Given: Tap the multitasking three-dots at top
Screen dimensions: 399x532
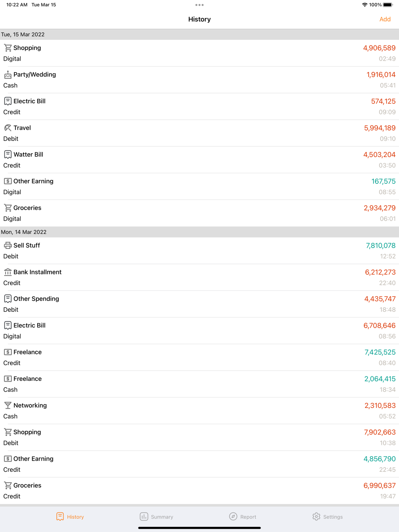Looking at the screenshot, I should coord(199,5).
